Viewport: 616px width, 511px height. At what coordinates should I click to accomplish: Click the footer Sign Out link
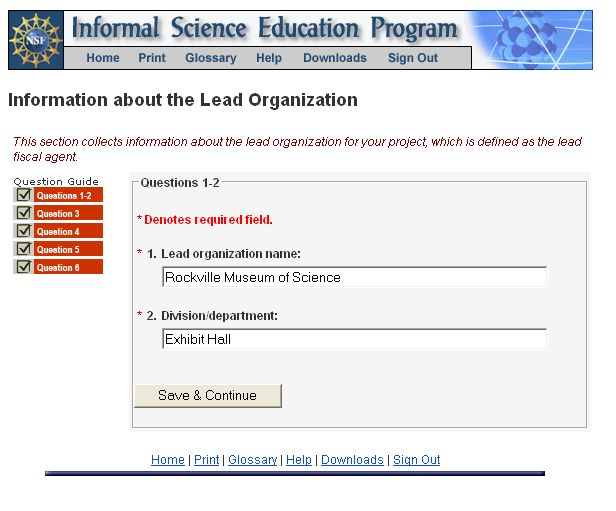point(416,460)
